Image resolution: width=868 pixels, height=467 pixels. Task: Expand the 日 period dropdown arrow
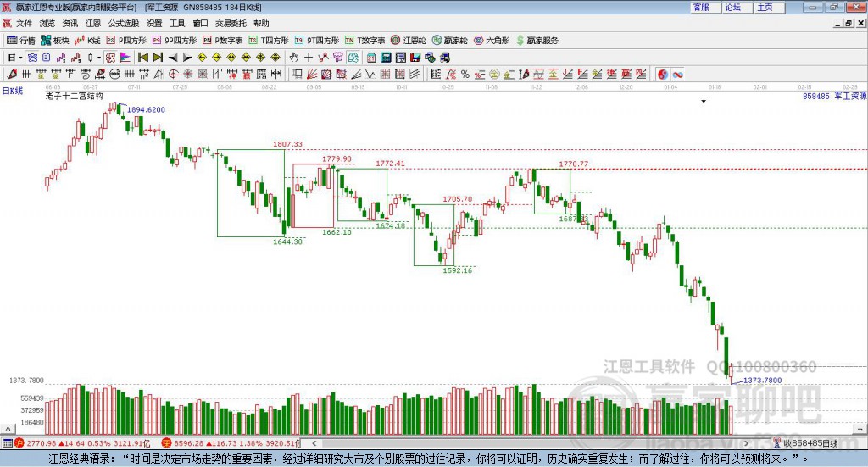tap(20, 58)
